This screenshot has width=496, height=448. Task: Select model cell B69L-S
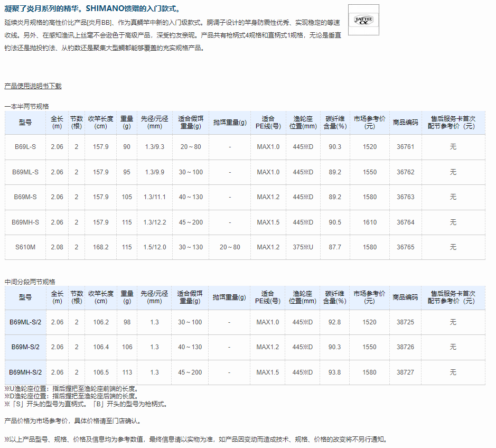25,147
